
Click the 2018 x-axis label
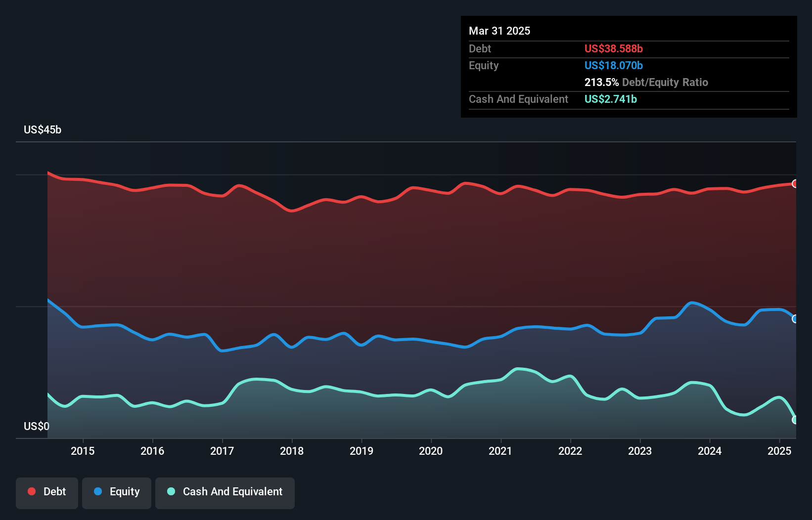[292, 451]
